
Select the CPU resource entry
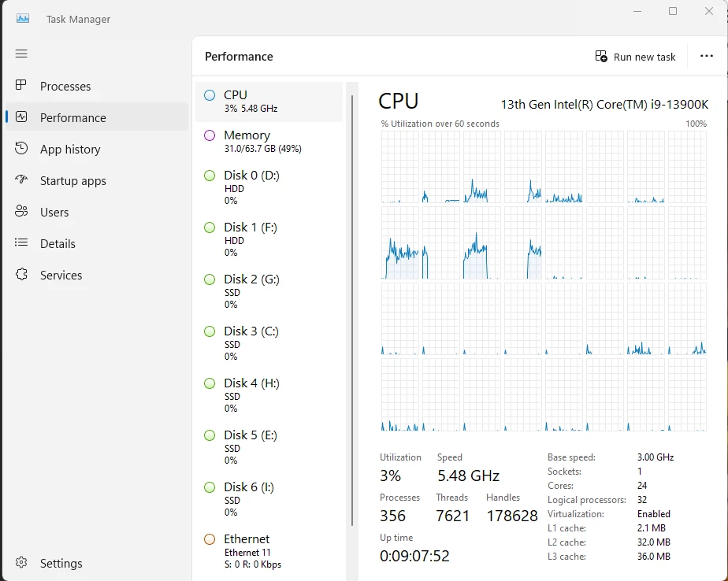(x=269, y=102)
